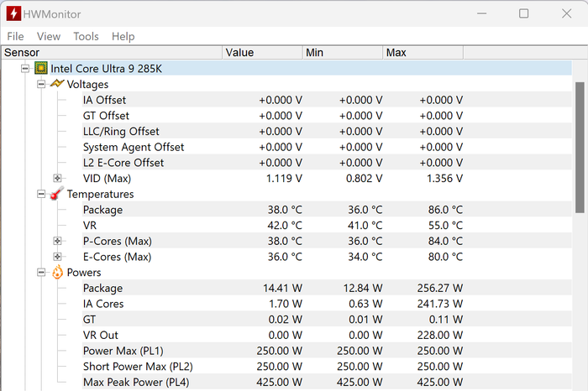Viewport: 588px width, 391px height.
Task: Select the VR Out row
Action: point(327,335)
